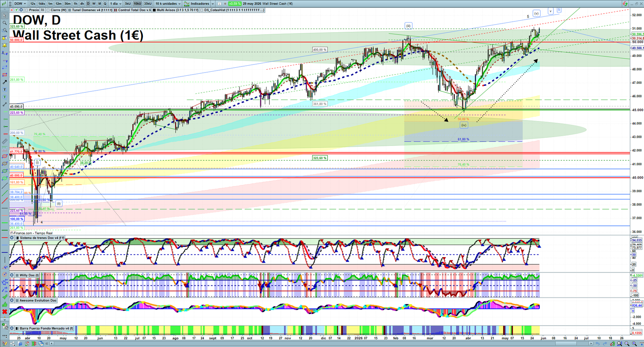Select the M monthly timeframe

point(99,4)
